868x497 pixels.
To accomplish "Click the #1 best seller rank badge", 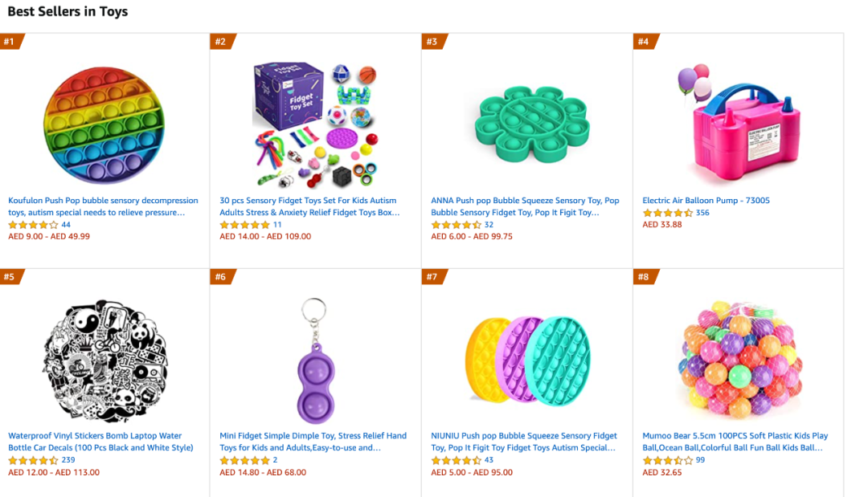I will point(10,41).
